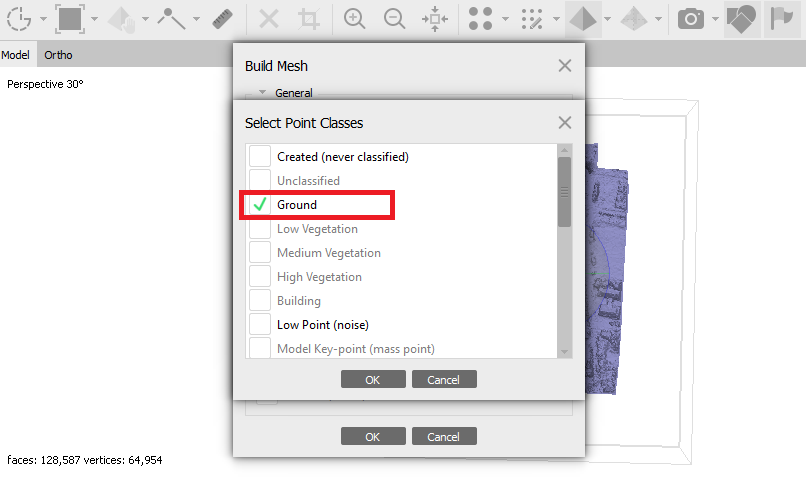Screen dimensions: 806x479
Task: Uncheck the Ground point class
Action: [260, 205]
